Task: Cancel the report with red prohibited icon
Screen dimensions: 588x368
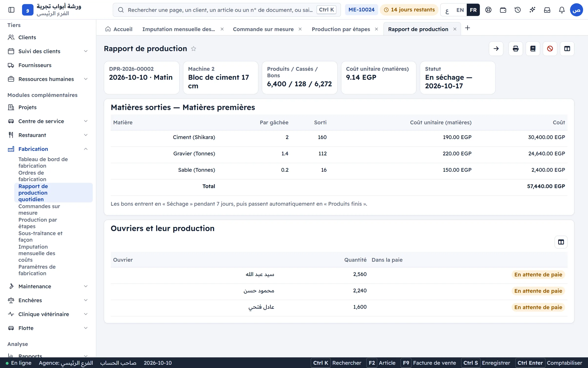Action: 550,49
